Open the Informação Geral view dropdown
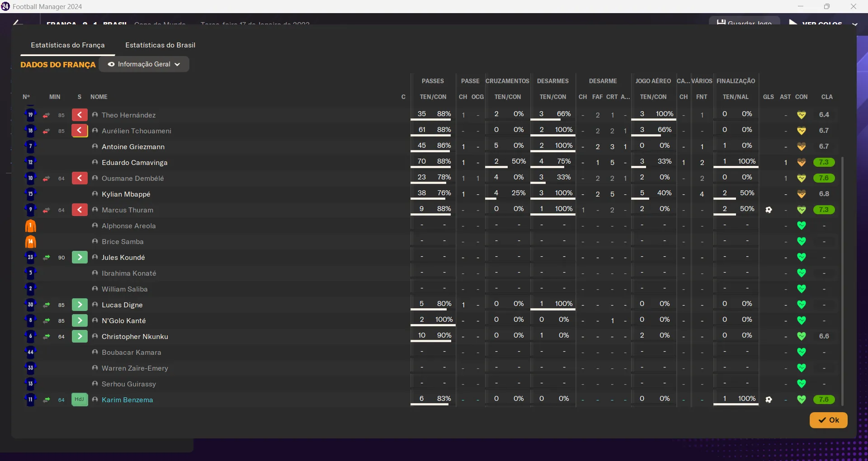The width and height of the screenshot is (868, 461). (x=144, y=64)
